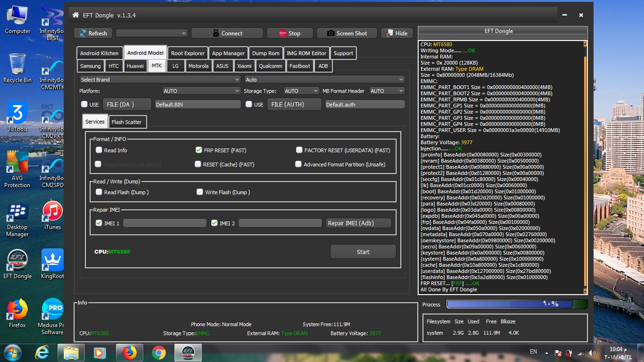The width and height of the screenshot is (644, 362).
Task: Open the model Auto dropdown
Action: point(324,80)
